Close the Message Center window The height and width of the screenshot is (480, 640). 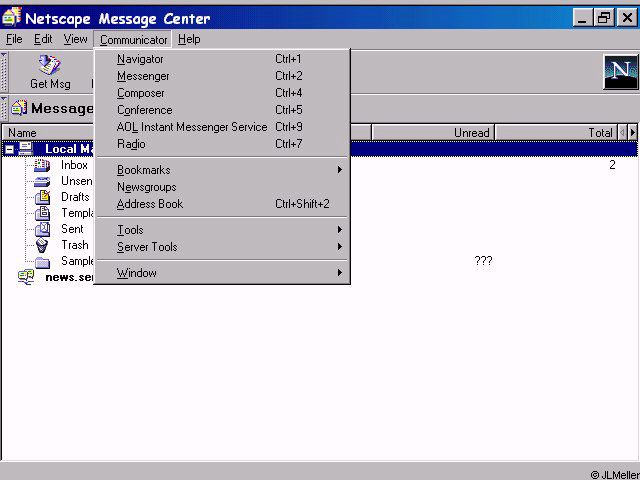(628, 18)
